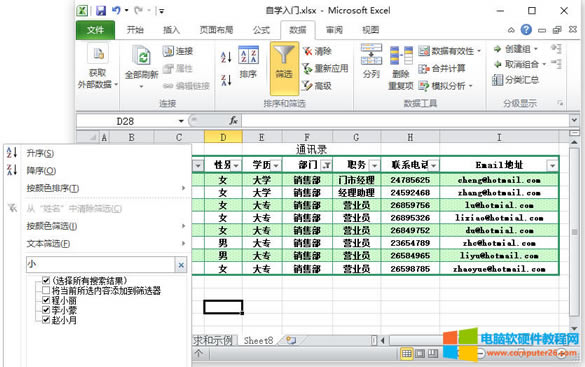Uncheck the 李小蒙 checkbox
The width and height of the screenshot is (585, 367).
pyautogui.click(x=46, y=310)
